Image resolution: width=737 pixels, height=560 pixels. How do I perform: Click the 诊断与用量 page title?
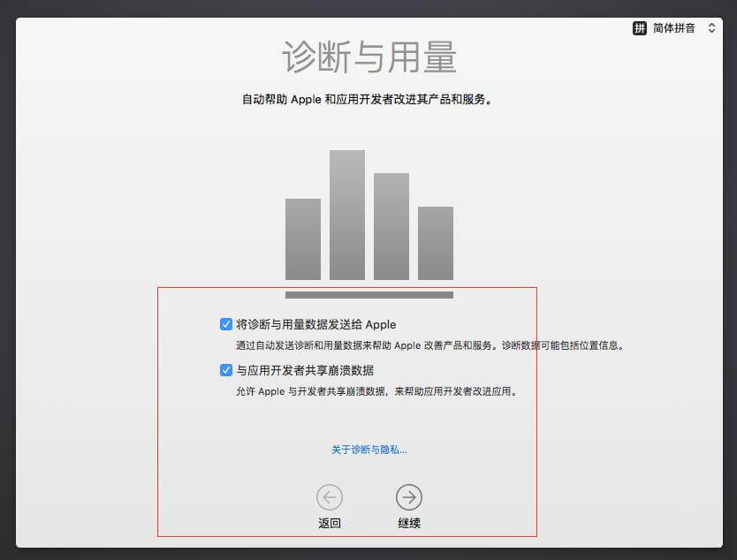[369, 57]
